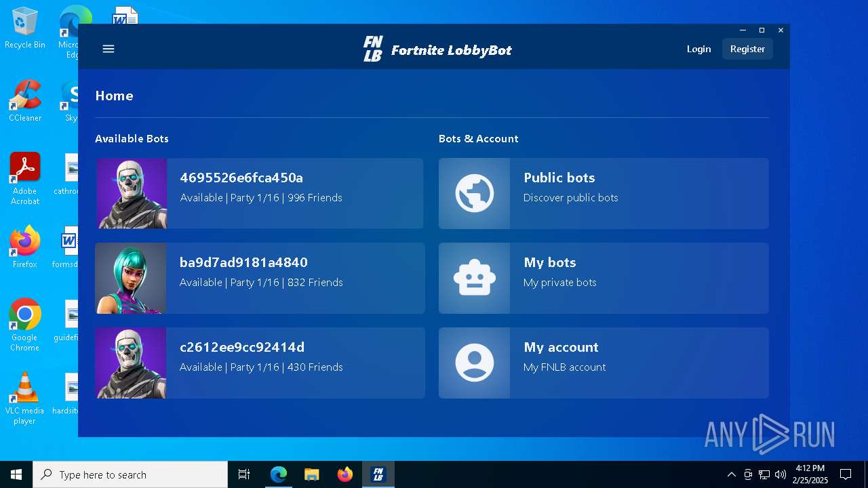Maximize the LobbyBot window
Image resolution: width=868 pixels, height=488 pixels.
pos(762,30)
